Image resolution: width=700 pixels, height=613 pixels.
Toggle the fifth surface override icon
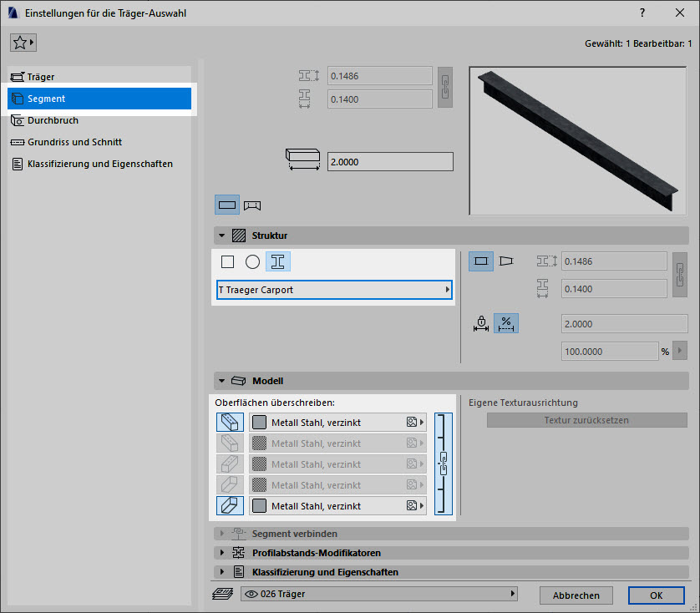[x=230, y=506]
